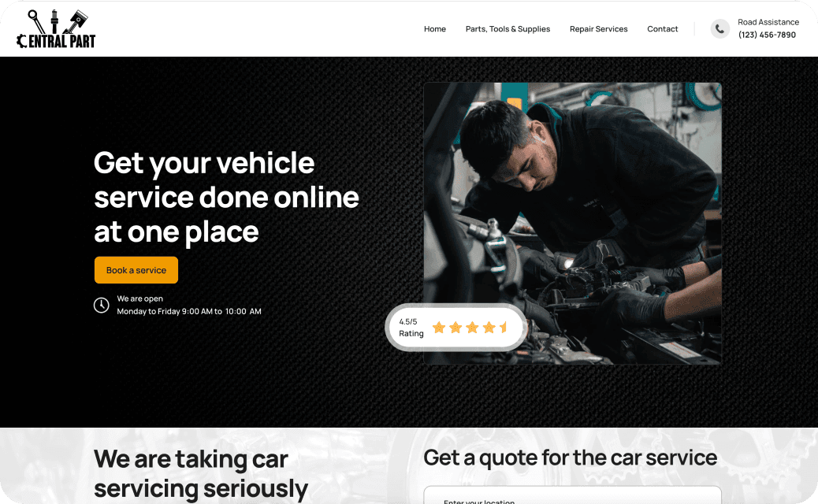
Task: Click the 4.5/5 Rating badge
Action: click(455, 328)
